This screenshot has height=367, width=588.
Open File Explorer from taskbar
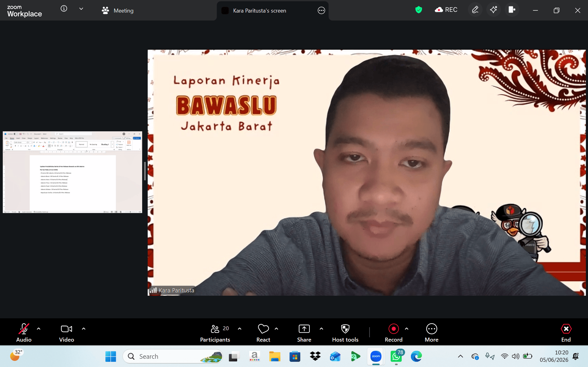[275, 357]
